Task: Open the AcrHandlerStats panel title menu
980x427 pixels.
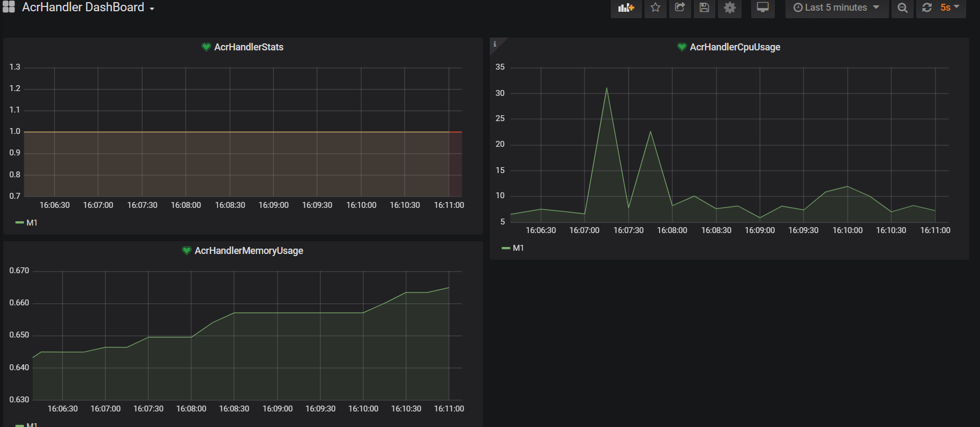Action: click(249, 47)
